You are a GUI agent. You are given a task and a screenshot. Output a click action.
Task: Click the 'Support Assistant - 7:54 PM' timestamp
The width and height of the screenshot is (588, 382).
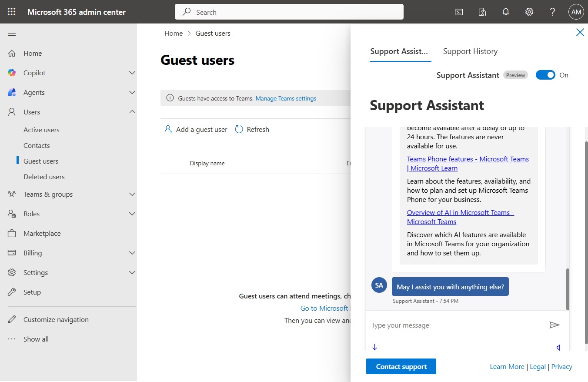coord(425,301)
